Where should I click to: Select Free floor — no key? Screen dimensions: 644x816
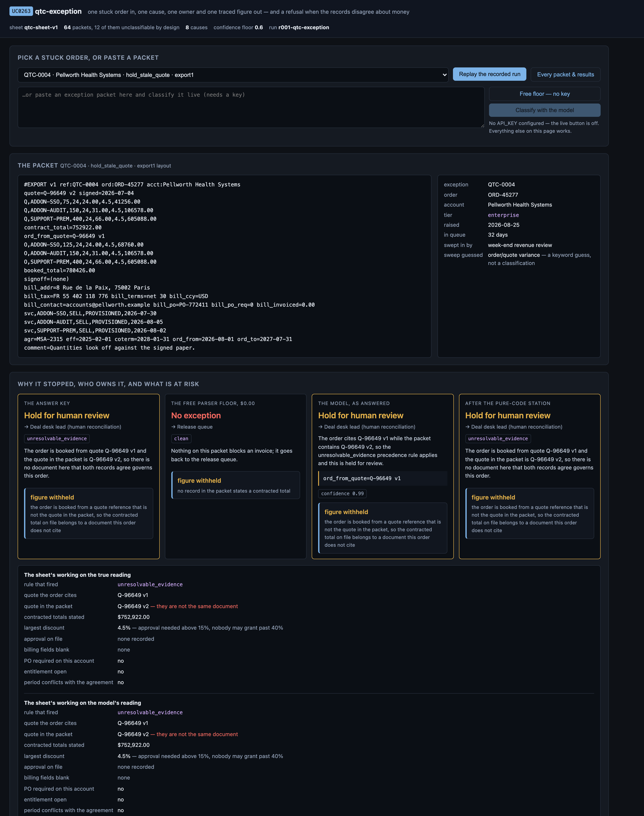544,94
